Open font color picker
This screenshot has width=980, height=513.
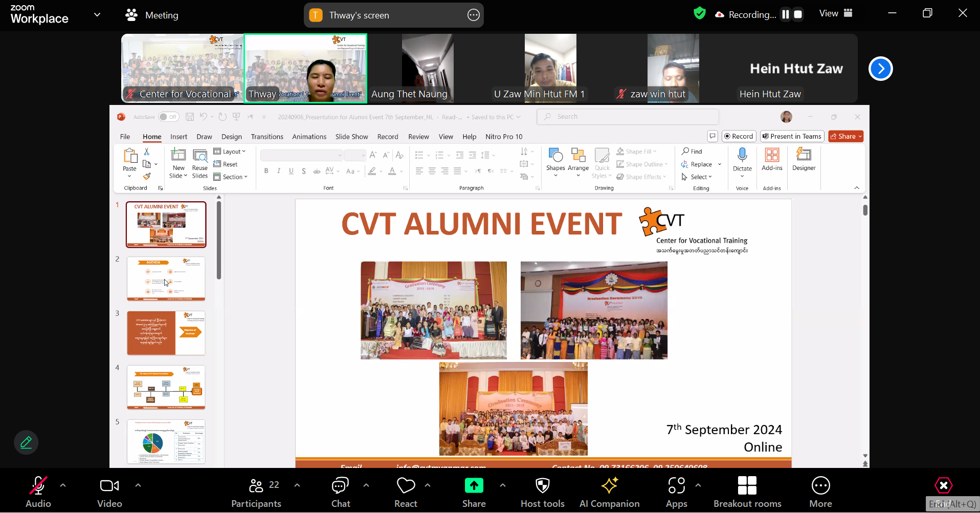396,171
